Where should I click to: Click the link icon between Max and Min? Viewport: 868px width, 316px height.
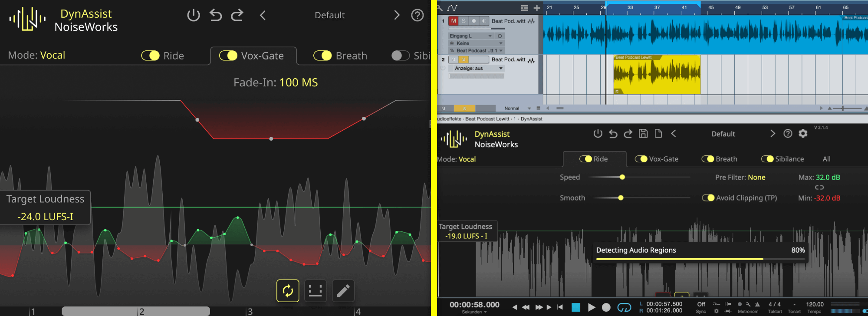point(819,188)
